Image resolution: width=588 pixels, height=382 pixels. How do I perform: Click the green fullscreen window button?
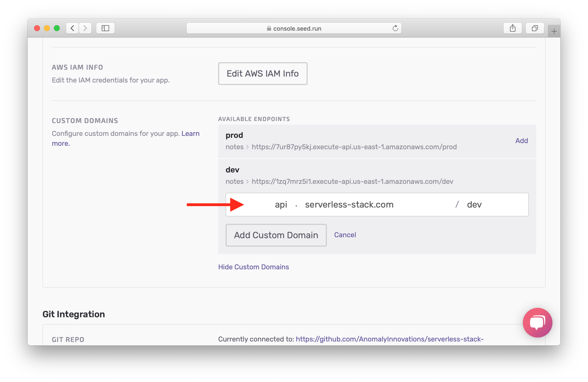(57, 28)
